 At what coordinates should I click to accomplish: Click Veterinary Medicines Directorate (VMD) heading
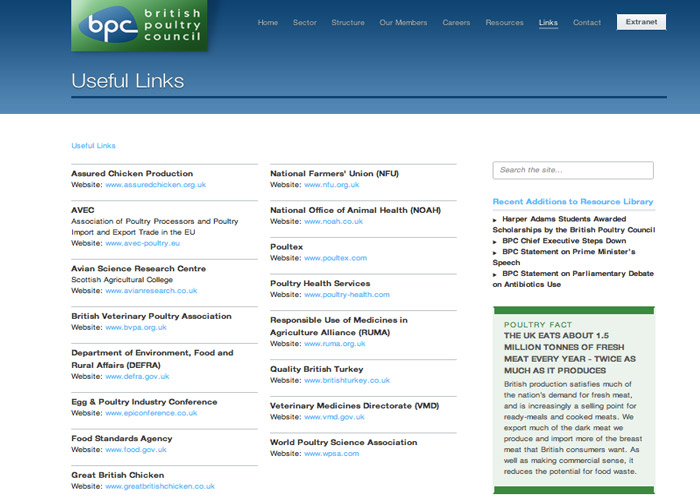coord(354,406)
